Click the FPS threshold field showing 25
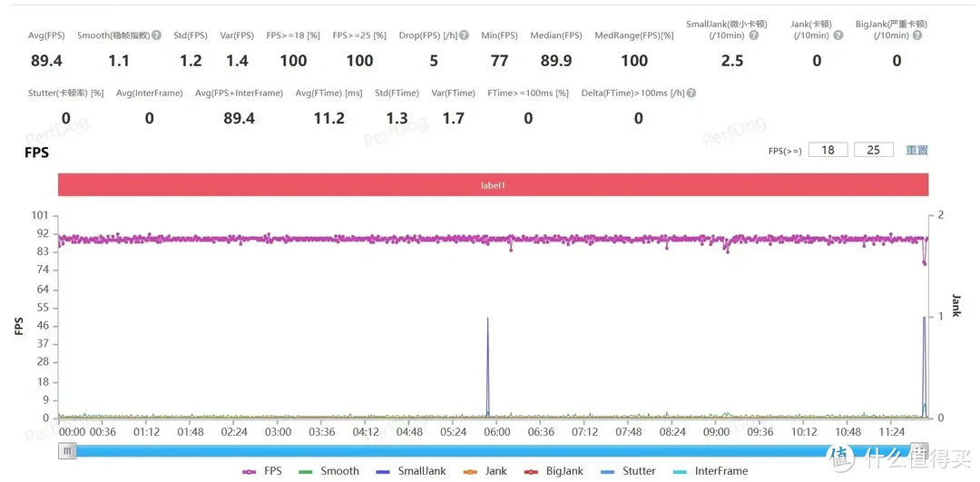980x482 pixels. (x=873, y=150)
